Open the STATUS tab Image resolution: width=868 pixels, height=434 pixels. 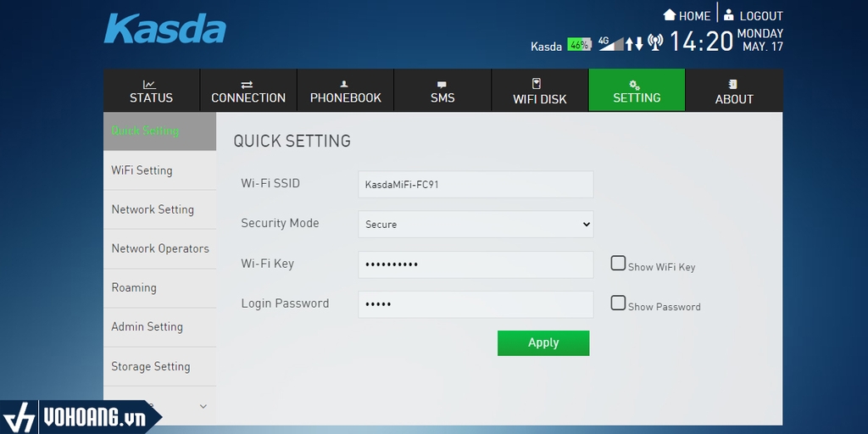pyautogui.click(x=151, y=90)
